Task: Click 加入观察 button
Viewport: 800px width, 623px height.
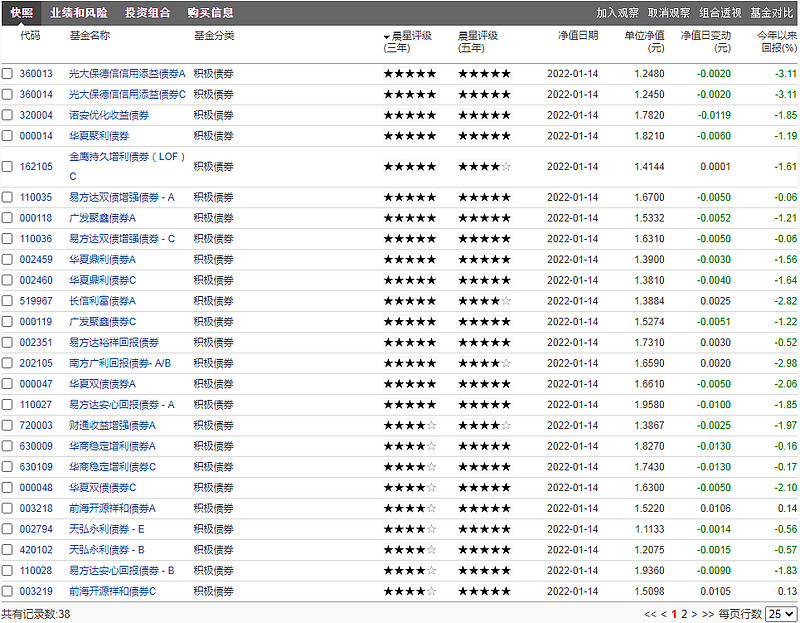Action: pyautogui.click(x=617, y=13)
